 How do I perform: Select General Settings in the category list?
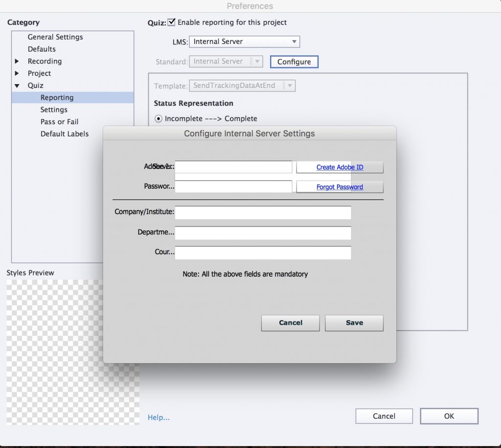point(55,37)
